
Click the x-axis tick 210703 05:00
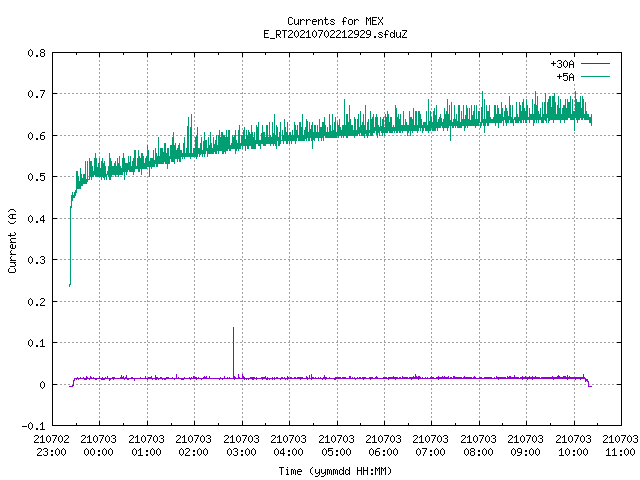point(337,446)
